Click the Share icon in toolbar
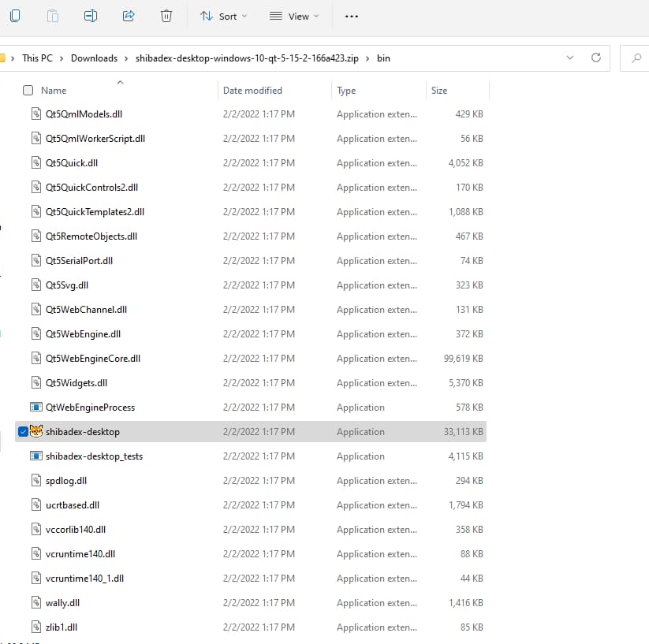The height and width of the screenshot is (644, 649). pyautogui.click(x=129, y=16)
